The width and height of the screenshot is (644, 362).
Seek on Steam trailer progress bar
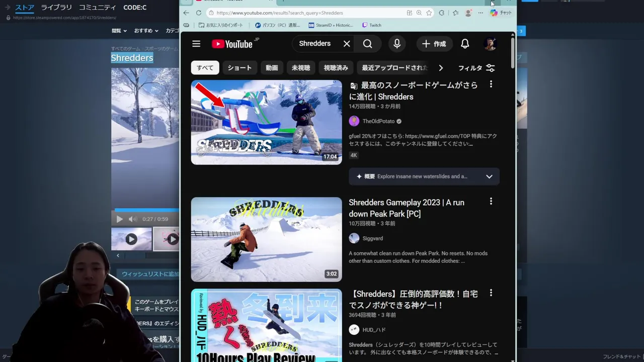pyautogui.click(x=146, y=210)
